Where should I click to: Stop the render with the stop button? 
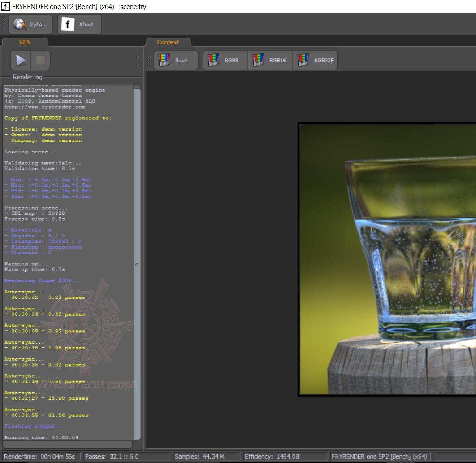[x=40, y=60]
